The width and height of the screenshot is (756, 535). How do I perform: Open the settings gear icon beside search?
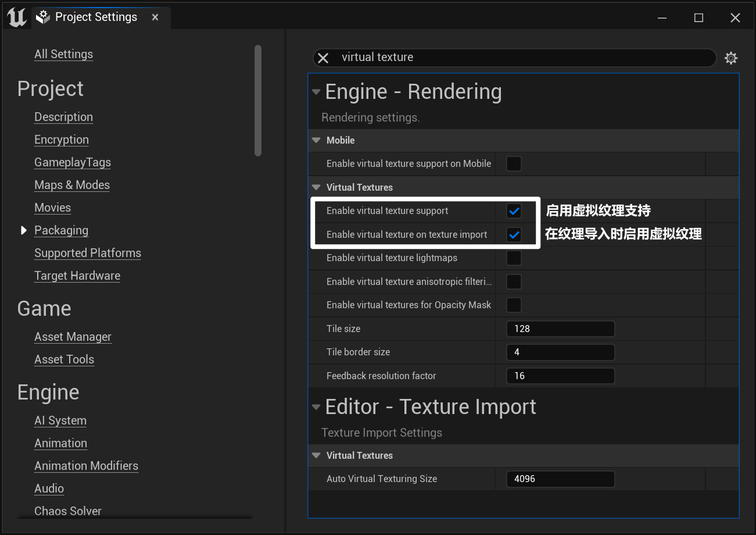pyautogui.click(x=731, y=58)
